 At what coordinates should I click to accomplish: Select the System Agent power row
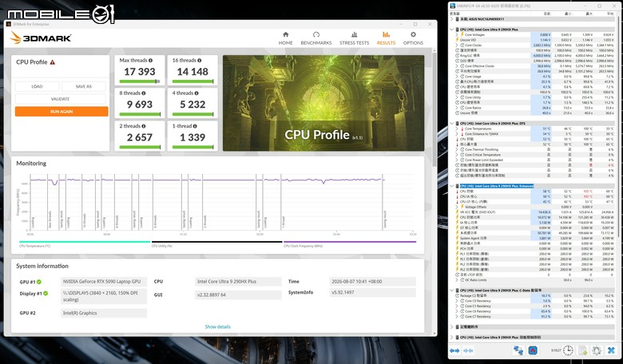coord(535,238)
